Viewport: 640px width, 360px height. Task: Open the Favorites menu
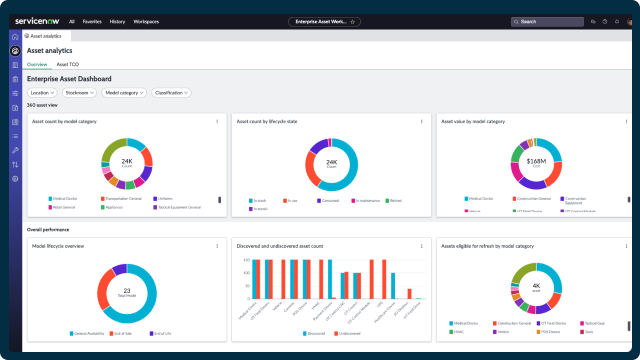[x=92, y=22]
